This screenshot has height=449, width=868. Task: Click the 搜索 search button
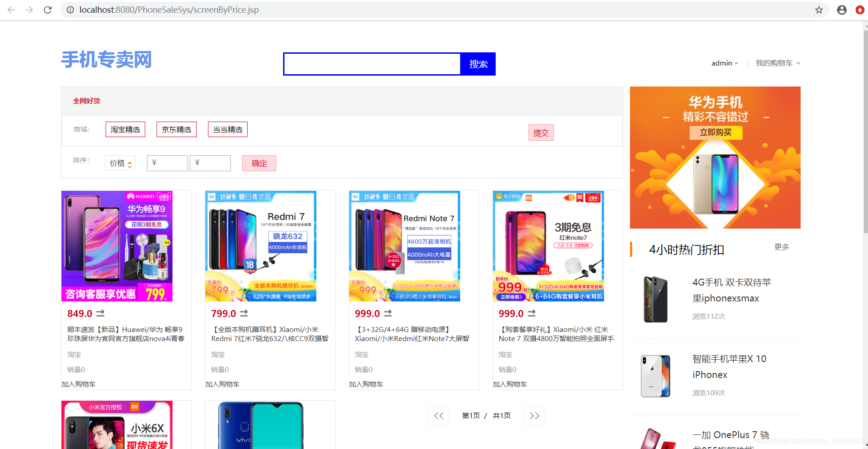tap(478, 64)
